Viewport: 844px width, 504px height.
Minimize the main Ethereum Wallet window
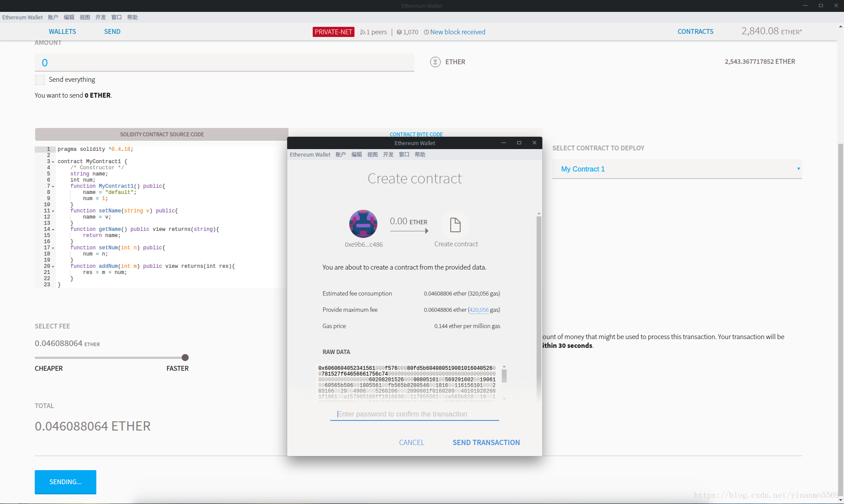pyautogui.click(x=805, y=6)
